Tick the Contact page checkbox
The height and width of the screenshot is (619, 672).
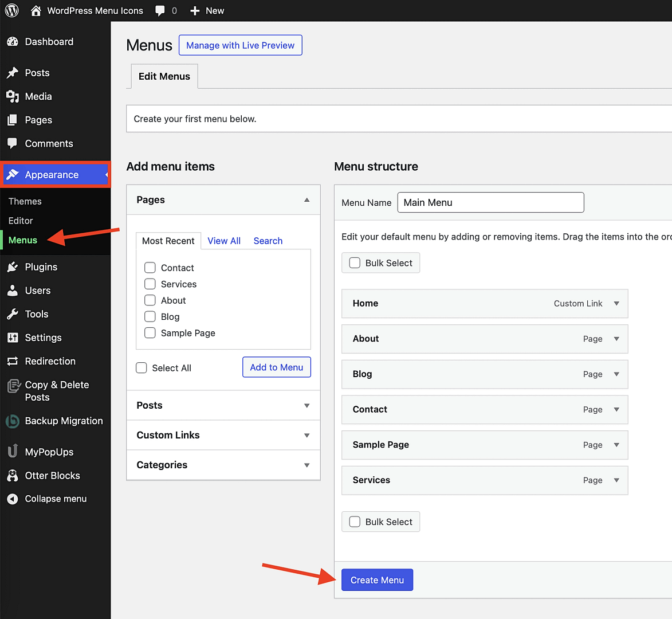tap(150, 268)
